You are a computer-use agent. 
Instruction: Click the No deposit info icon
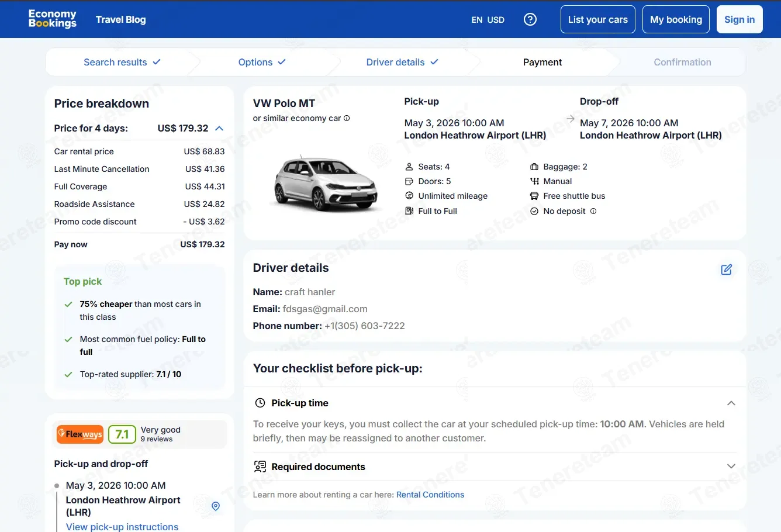click(x=593, y=211)
